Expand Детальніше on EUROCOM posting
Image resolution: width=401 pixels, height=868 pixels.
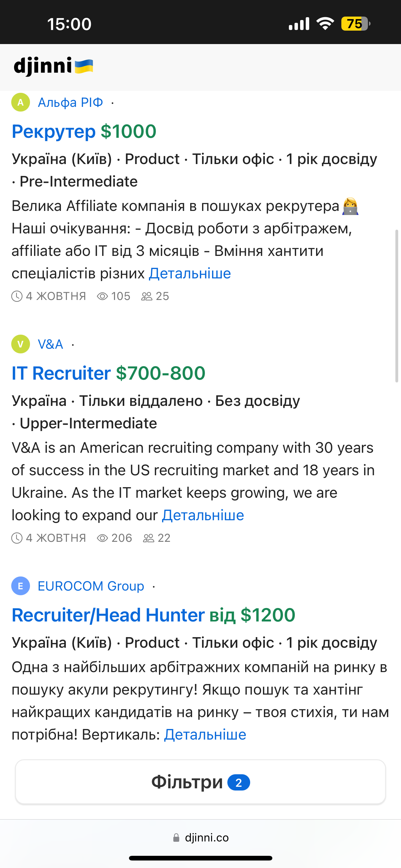(205, 735)
